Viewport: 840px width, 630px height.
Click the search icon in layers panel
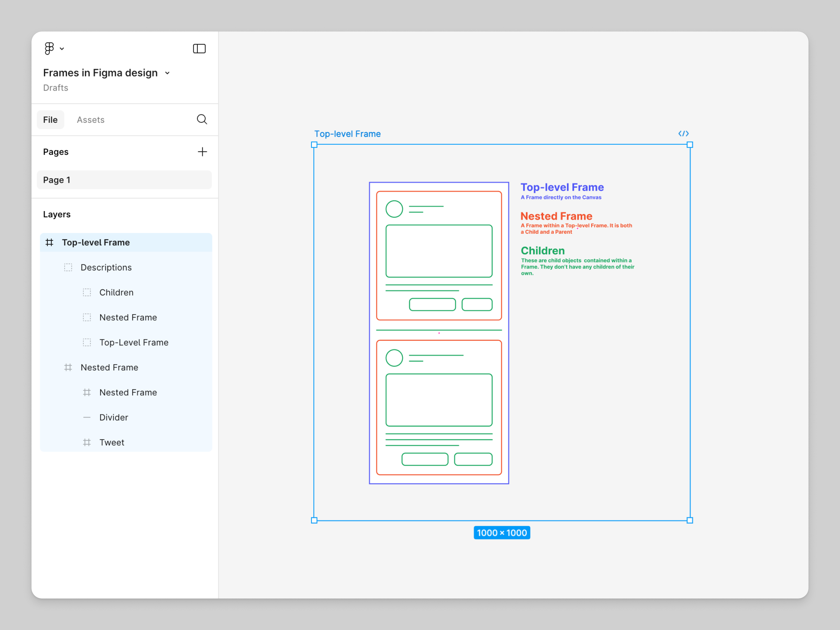[202, 119]
